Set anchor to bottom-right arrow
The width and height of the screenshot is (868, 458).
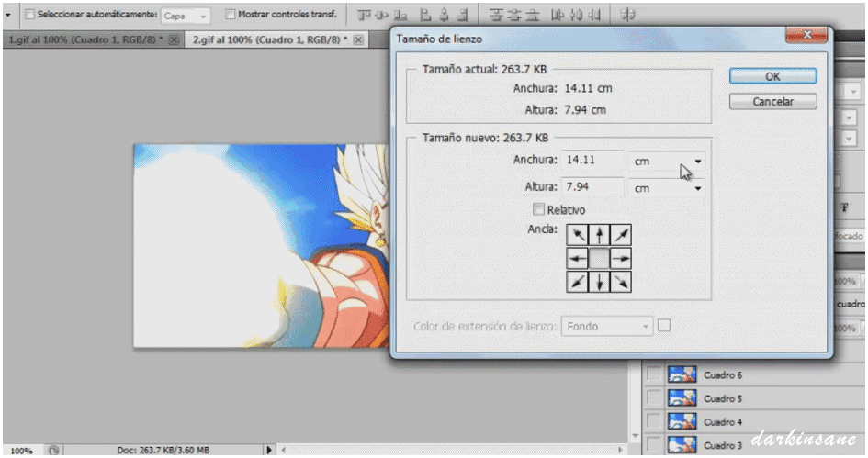coord(621,282)
